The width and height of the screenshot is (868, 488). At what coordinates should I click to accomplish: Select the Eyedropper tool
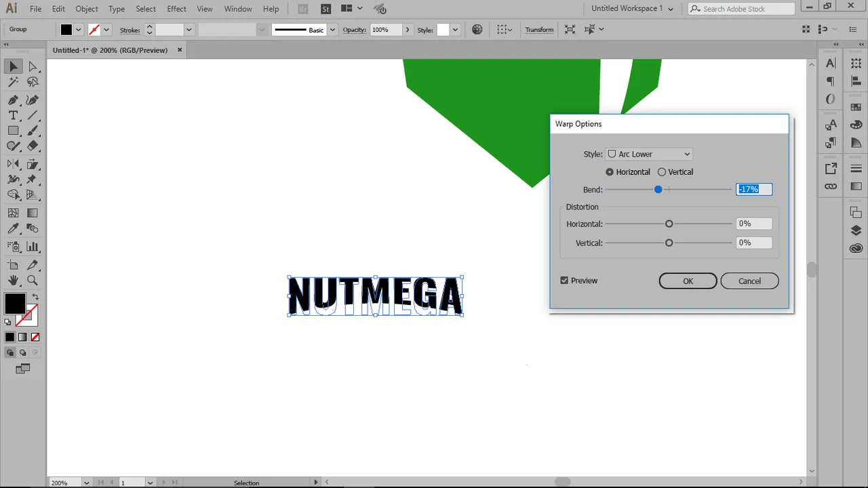(x=14, y=229)
